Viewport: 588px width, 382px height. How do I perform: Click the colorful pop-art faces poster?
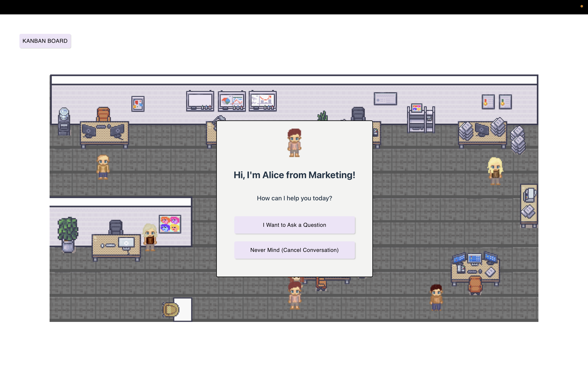click(x=170, y=224)
